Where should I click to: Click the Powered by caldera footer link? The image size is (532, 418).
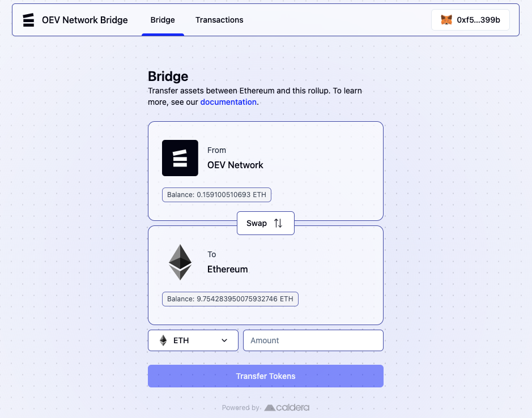click(266, 407)
